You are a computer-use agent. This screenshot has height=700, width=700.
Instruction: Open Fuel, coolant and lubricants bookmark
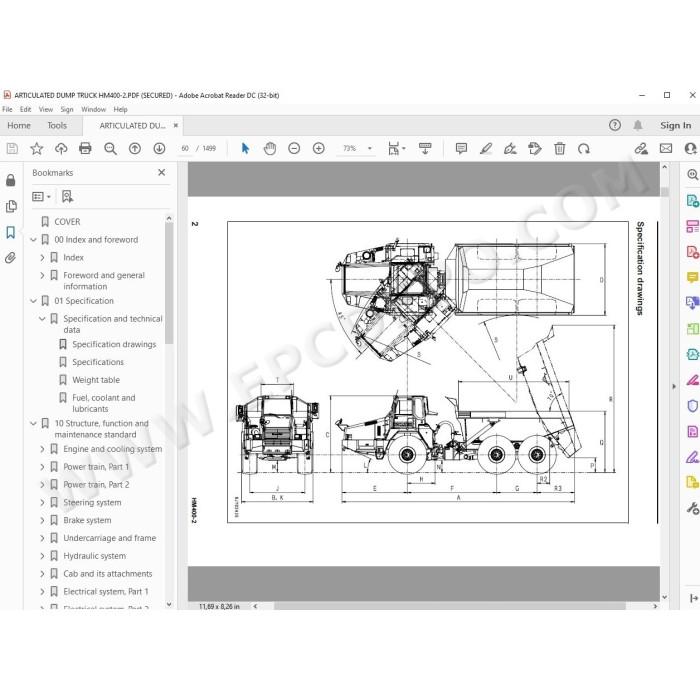[x=104, y=403]
